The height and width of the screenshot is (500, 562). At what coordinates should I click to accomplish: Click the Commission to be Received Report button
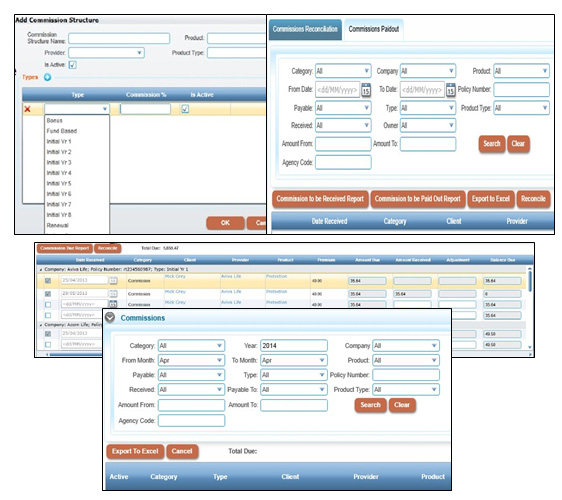coord(320,199)
